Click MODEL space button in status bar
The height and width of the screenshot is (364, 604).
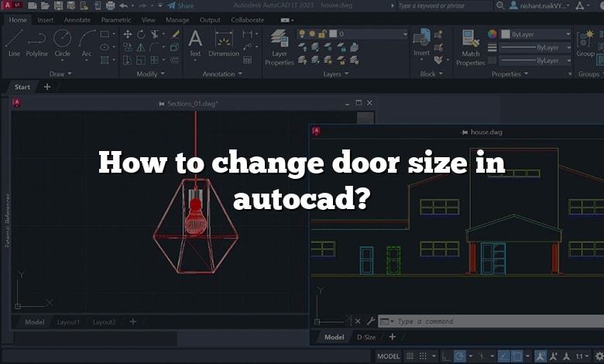click(x=388, y=356)
